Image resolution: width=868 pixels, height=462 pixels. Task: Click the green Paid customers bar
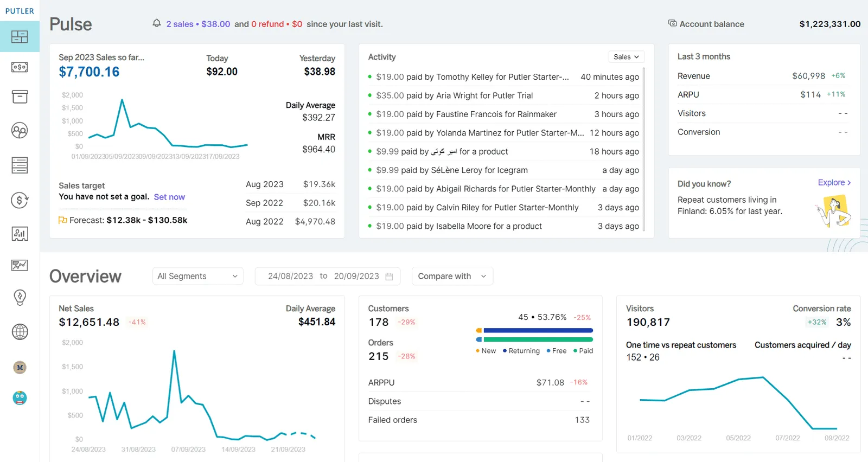point(538,339)
